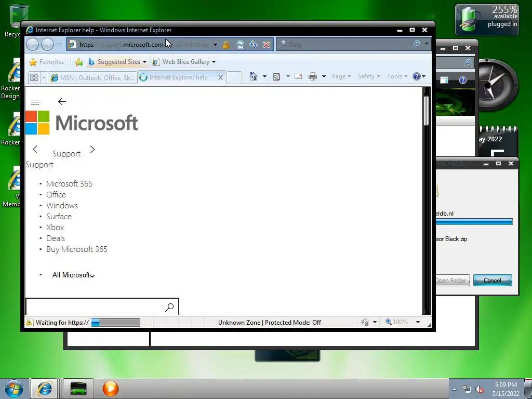Click Internet Explorer on the taskbar
The image size is (532, 399).
(45, 389)
